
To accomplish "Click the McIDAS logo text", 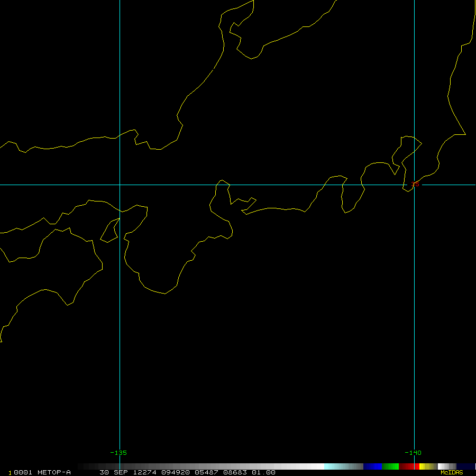I will (452, 472).
